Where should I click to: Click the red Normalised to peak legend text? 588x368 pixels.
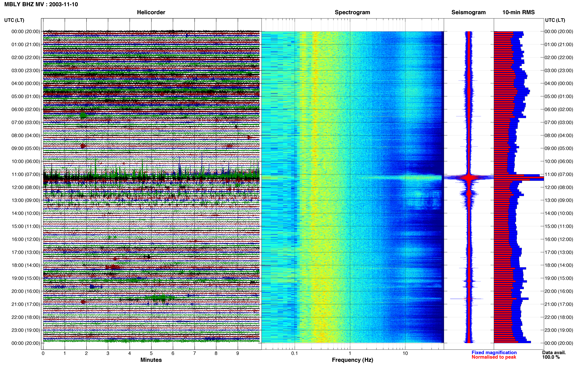point(494,357)
